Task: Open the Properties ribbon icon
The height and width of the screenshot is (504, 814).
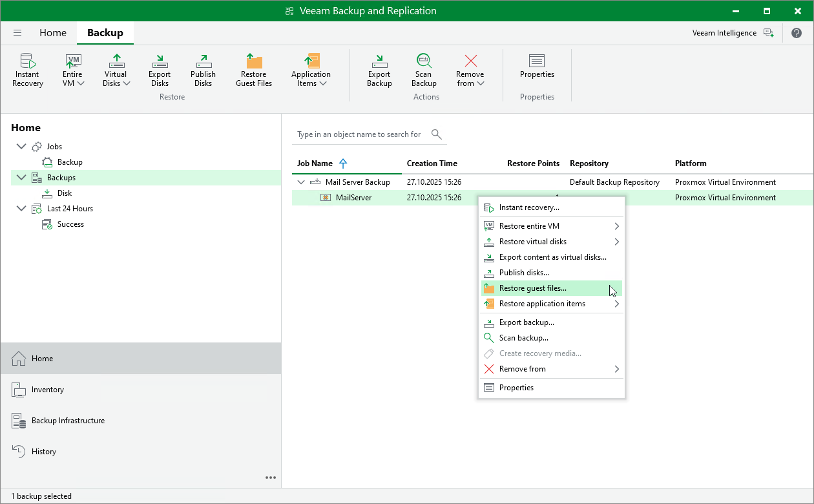Action: click(537, 66)
